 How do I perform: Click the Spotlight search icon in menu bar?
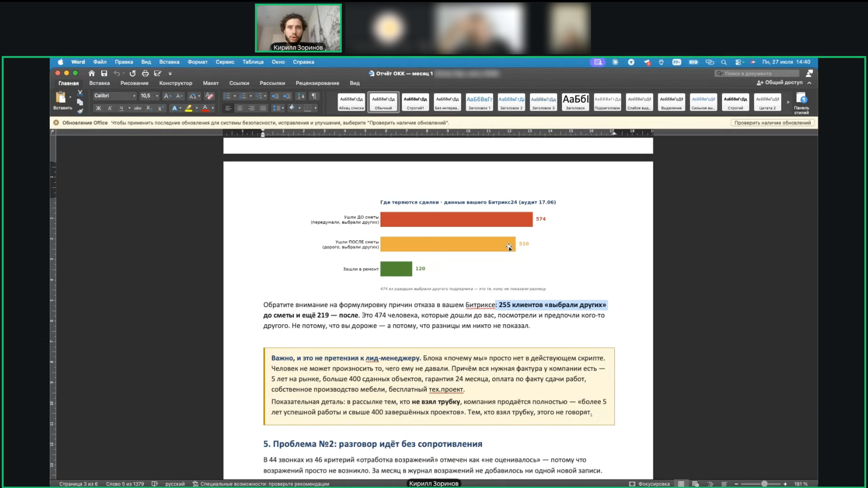(724, 62)
